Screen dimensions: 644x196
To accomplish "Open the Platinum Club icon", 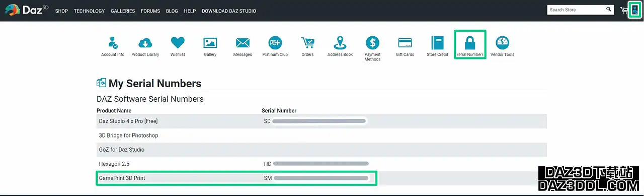I will (275, 43).
